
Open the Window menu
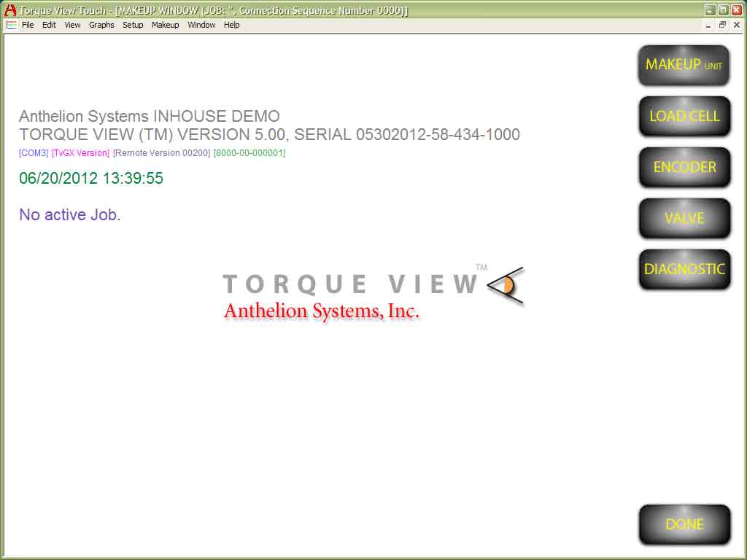(x=201, y=25)
